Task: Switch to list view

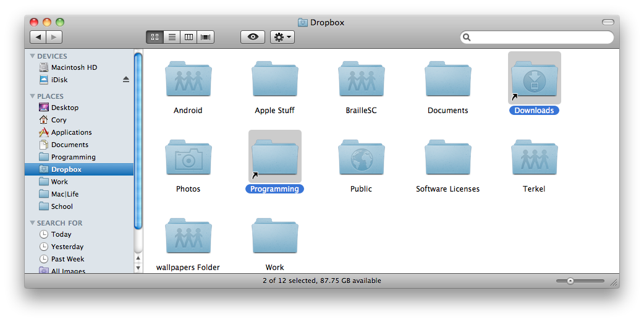Action: point(172,37)
